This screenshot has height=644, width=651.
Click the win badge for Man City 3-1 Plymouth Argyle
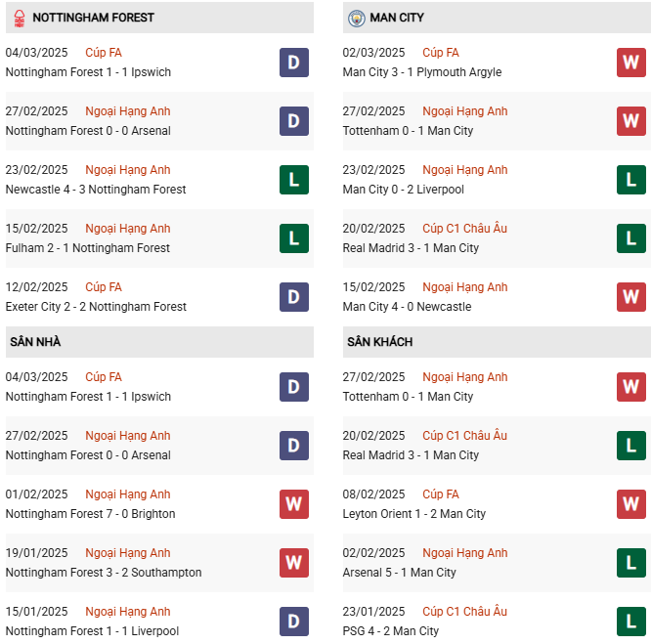630,63
